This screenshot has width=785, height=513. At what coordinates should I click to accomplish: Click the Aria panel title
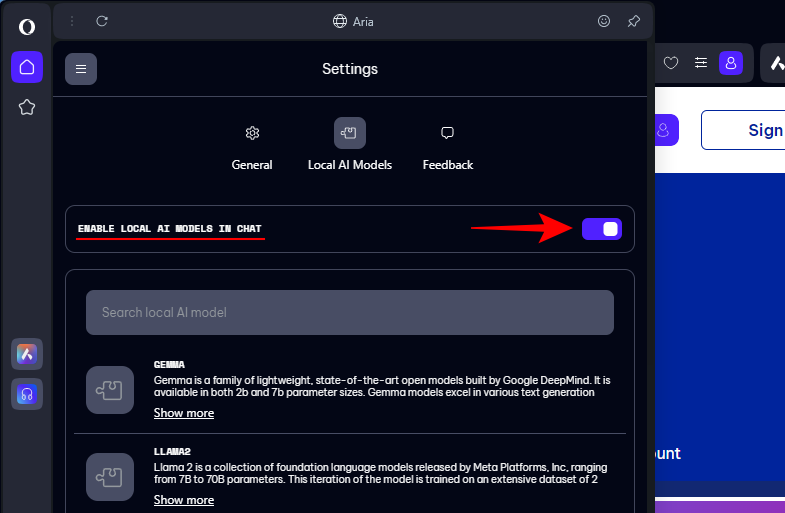click(x=363, y=22)
